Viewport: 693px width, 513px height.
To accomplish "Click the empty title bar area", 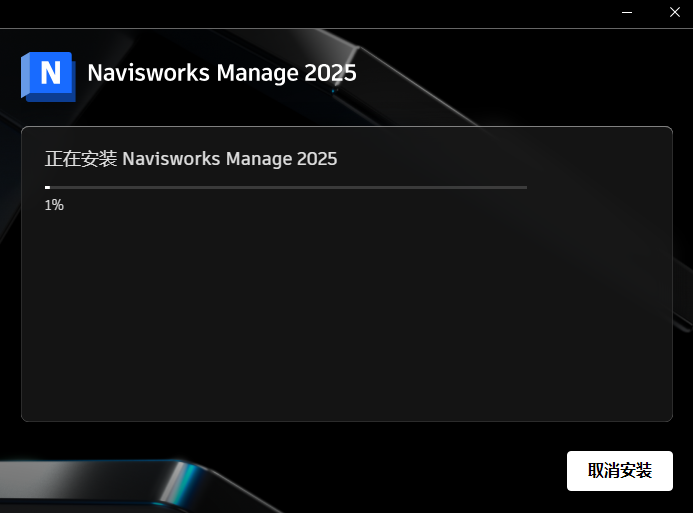I will 300,13.
